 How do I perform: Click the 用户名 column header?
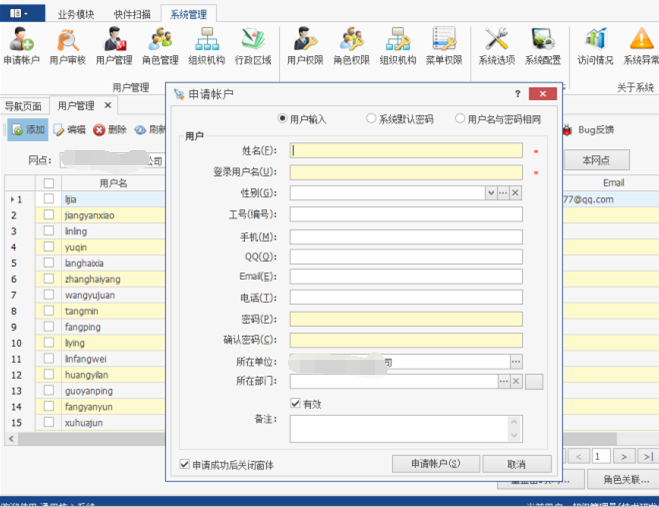(x=113, y=183)
